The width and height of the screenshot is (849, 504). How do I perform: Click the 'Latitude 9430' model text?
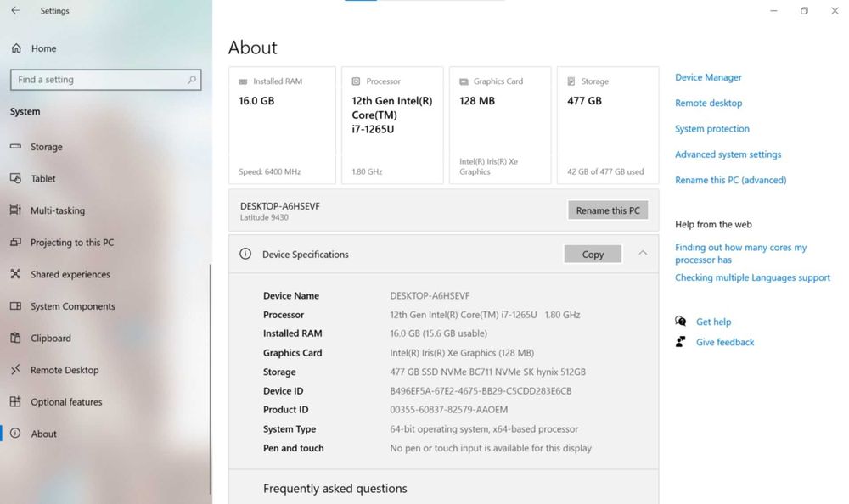[x=264, y=217]
